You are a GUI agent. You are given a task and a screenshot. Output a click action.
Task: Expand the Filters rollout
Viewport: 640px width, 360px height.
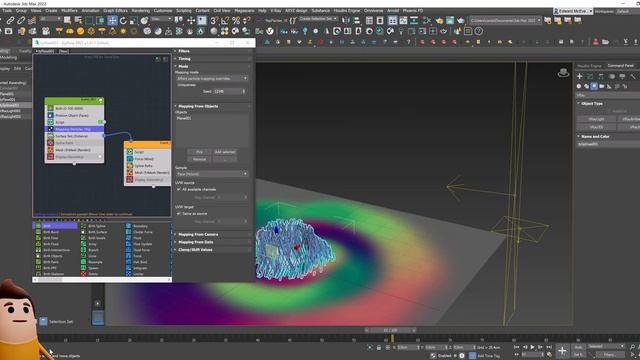(x=213, y=51)
